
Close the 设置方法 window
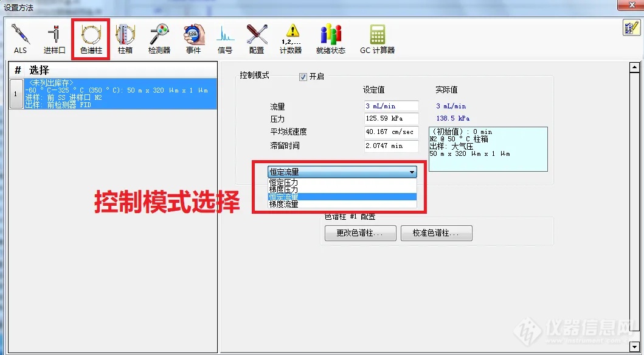point(632,5)
